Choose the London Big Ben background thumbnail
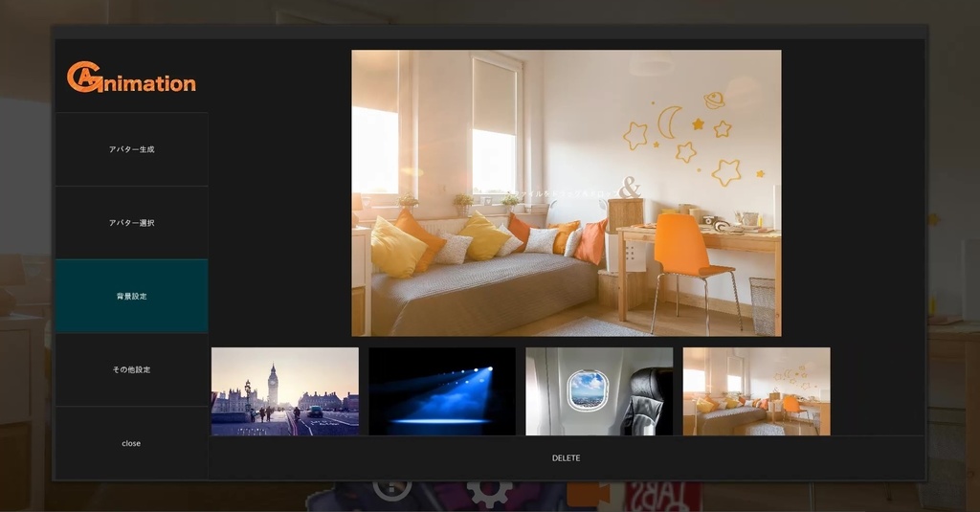Screen dimensions: 980x512 coord(285,391)
